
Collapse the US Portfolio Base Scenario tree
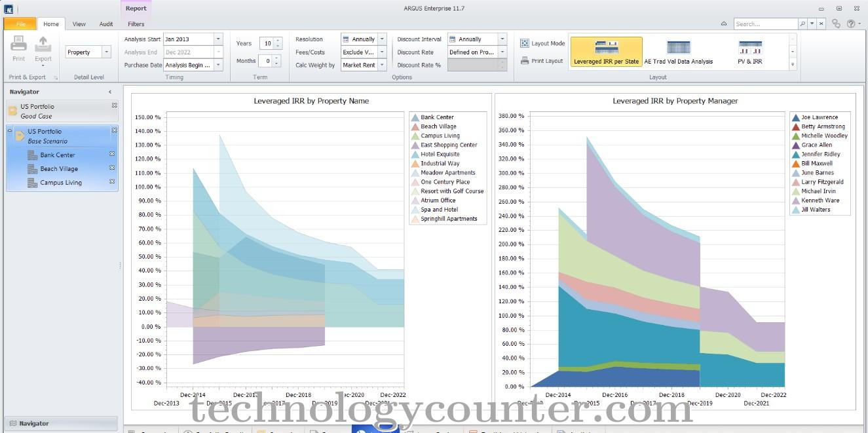pyautogui.click(x=10, y=131)
